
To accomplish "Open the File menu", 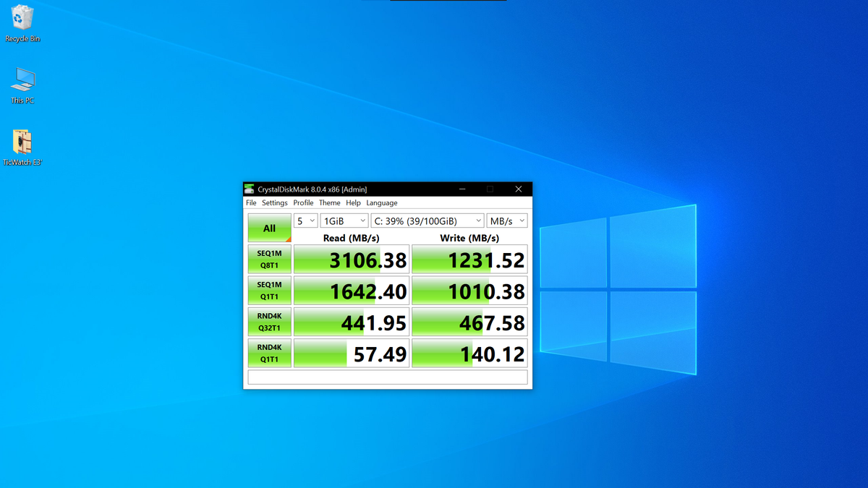I will [251, 203].
